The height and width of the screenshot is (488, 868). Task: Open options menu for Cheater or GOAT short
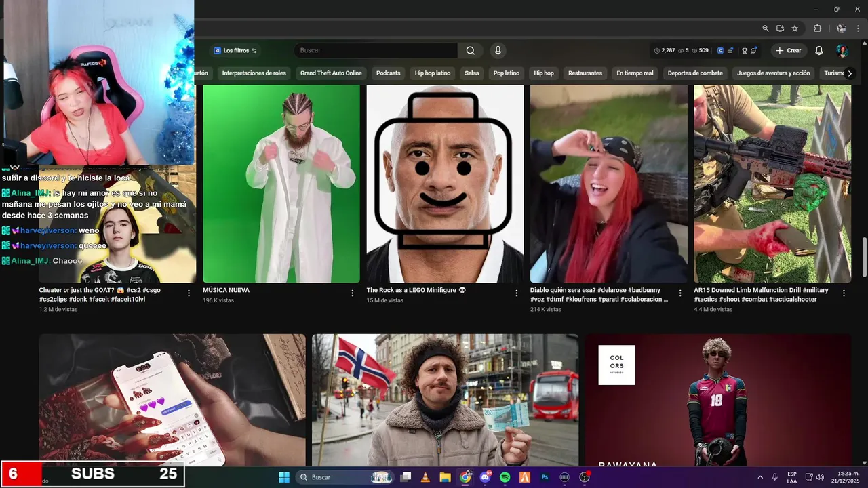[x=189, y=293]
